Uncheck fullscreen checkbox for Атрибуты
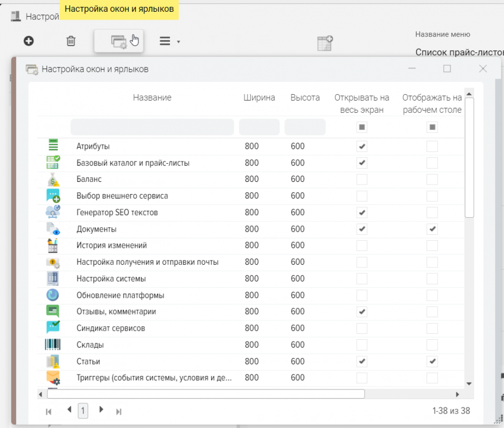The width and height of the screenshot is (504, 428). [362, 146]
